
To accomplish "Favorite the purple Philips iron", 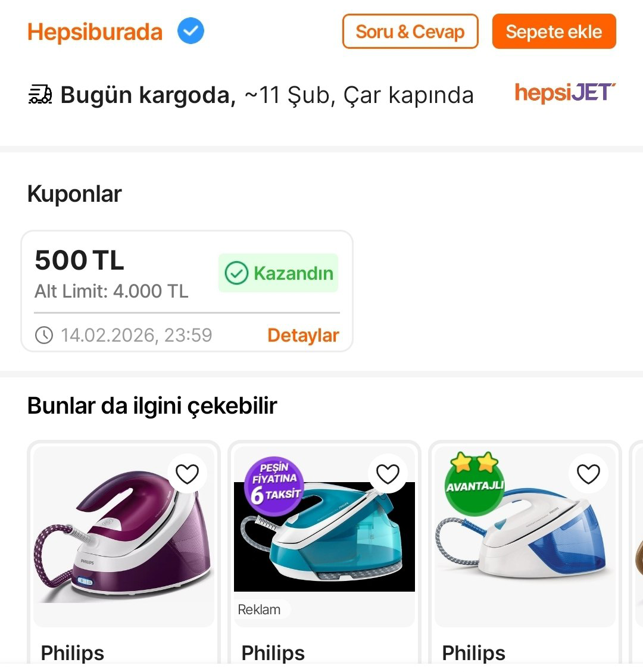I will (x=187, y=474).
